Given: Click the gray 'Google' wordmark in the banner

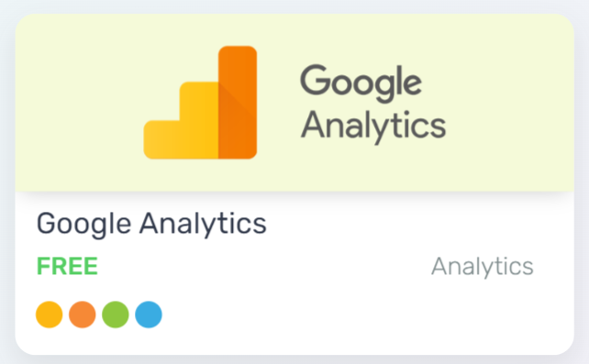Looking at the screenshot, I should pyautogui.click(x=361, y=83).
